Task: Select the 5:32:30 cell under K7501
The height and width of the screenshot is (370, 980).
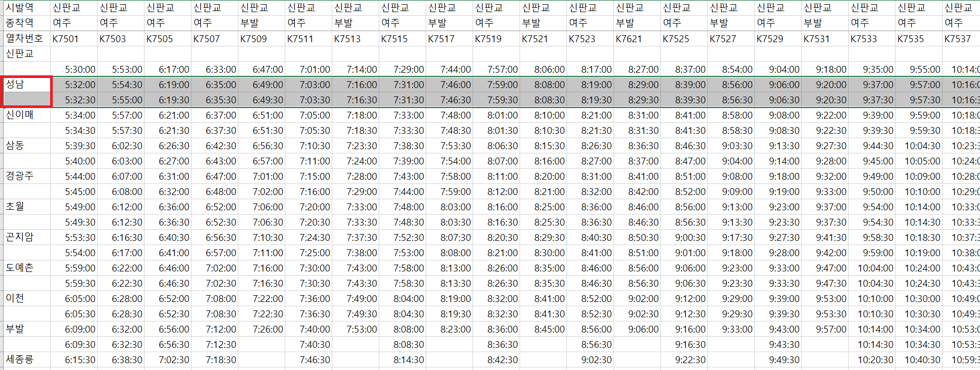Action: 74,100
